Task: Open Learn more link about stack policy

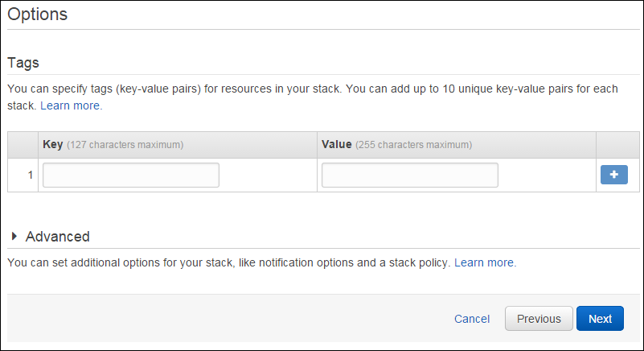Action: point(485,262)
